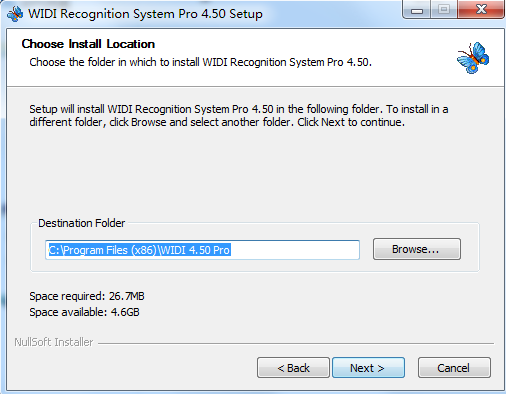This screenshot has height=394, width=506.
Task: Click the Destination Folder group label
Action: pos(82,223)
